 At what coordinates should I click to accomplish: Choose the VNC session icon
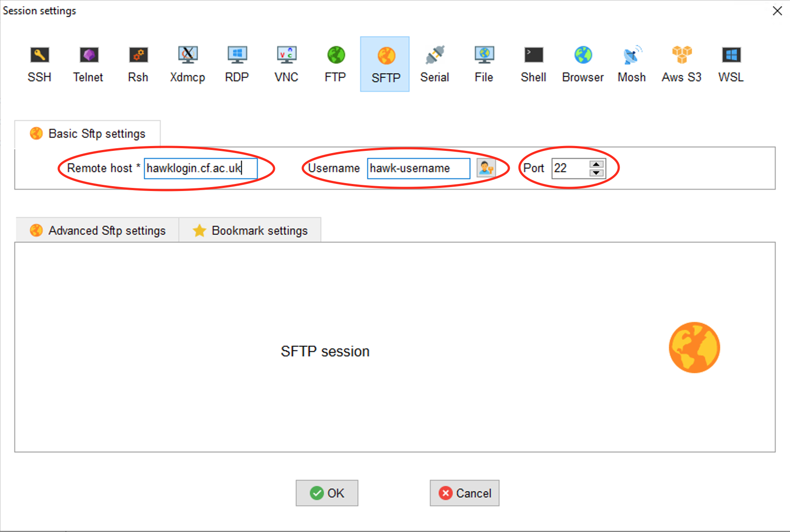click(286, 64)
